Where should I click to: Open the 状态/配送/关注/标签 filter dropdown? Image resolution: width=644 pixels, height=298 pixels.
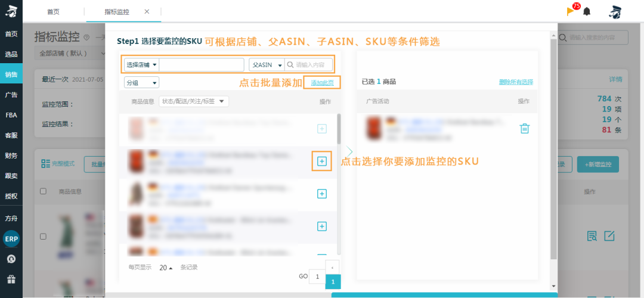coord(194,101)
